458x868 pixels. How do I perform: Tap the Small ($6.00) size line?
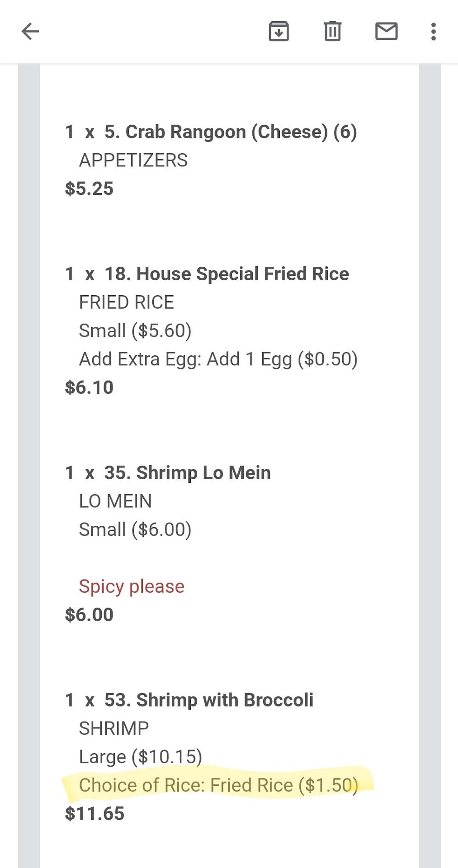click(135, 529)
